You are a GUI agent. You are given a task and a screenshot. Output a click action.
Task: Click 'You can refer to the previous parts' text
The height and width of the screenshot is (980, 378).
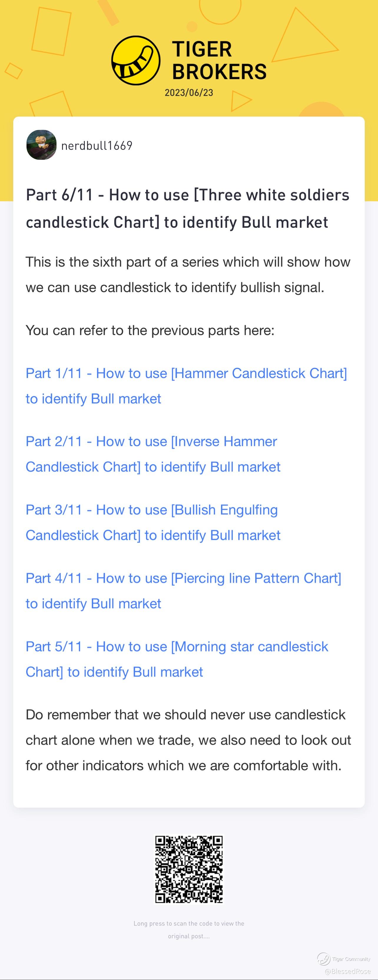150,330
